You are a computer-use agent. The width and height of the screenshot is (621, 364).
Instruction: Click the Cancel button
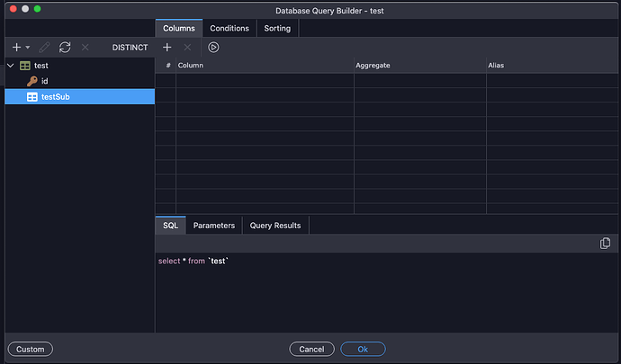pos(311,350)
